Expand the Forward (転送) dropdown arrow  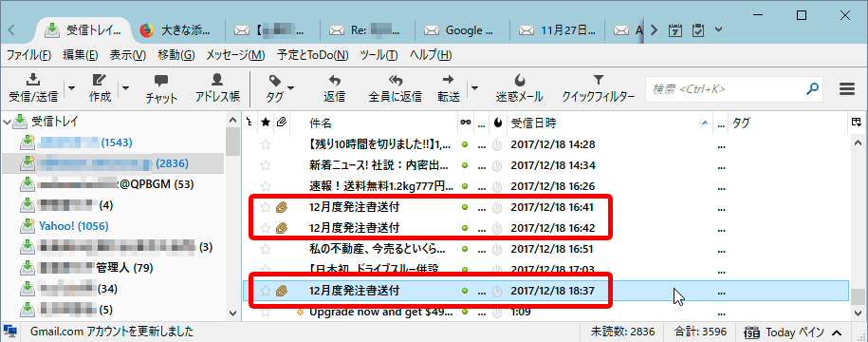coord(475,88)
